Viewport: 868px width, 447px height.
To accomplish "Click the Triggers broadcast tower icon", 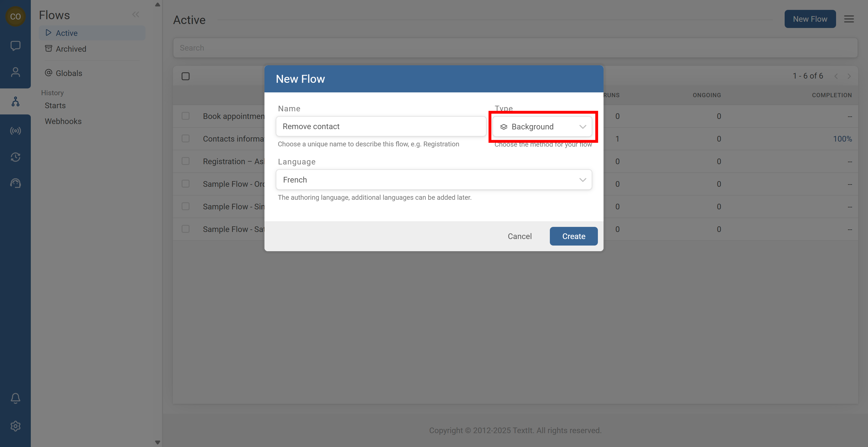I will coord(15,131).
